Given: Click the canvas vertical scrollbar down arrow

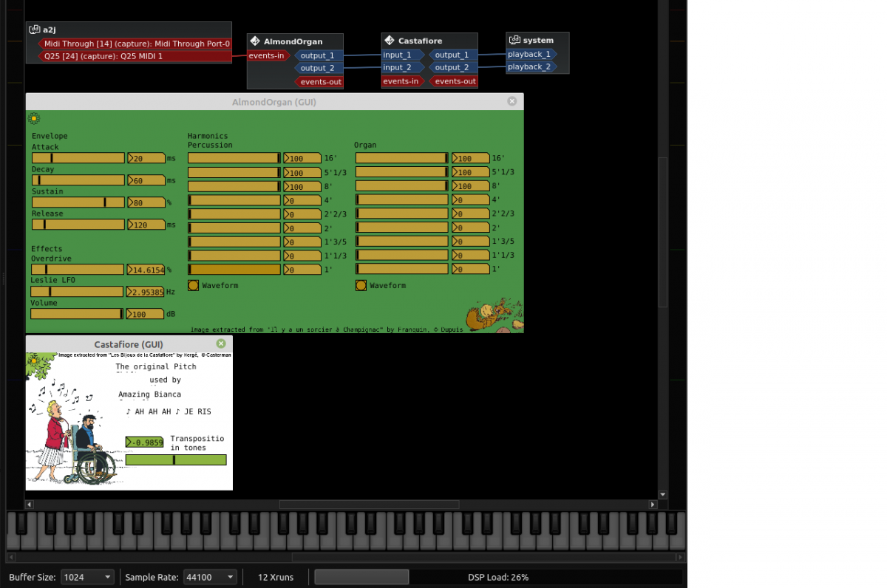Looking at the screenshot, I should (x=662, y=495).
